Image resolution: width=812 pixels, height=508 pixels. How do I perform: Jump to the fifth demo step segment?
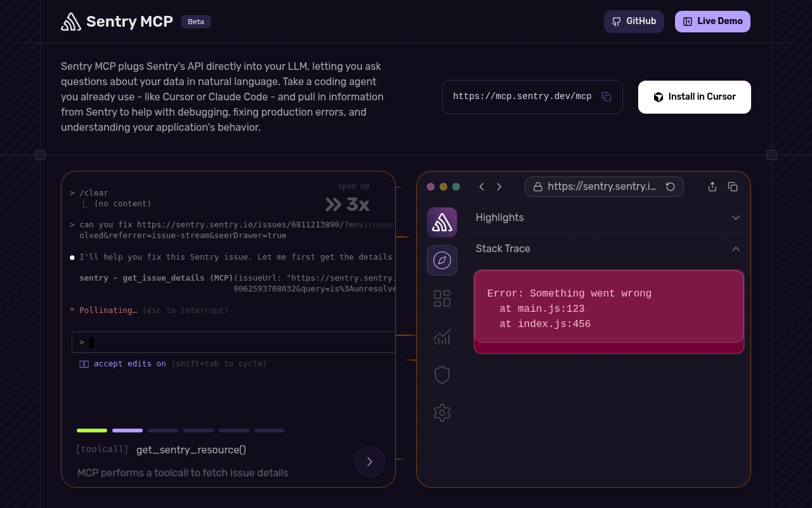(234, 431)
